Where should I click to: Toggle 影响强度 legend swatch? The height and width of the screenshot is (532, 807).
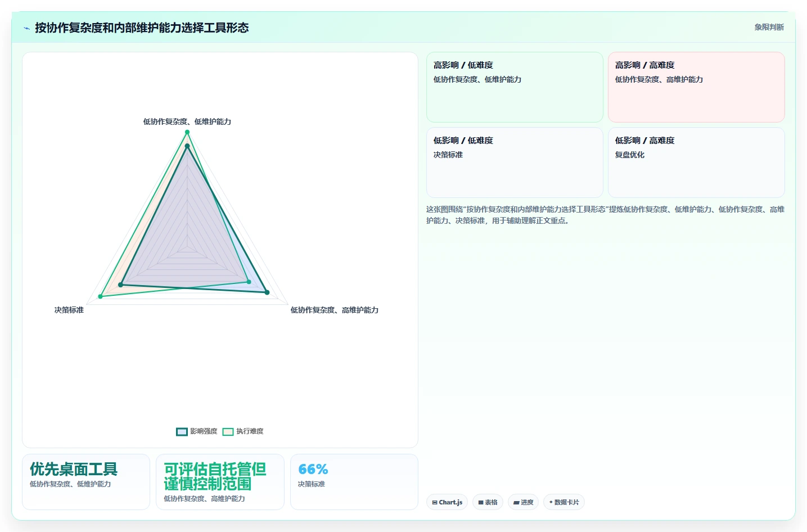coord(182,432)
